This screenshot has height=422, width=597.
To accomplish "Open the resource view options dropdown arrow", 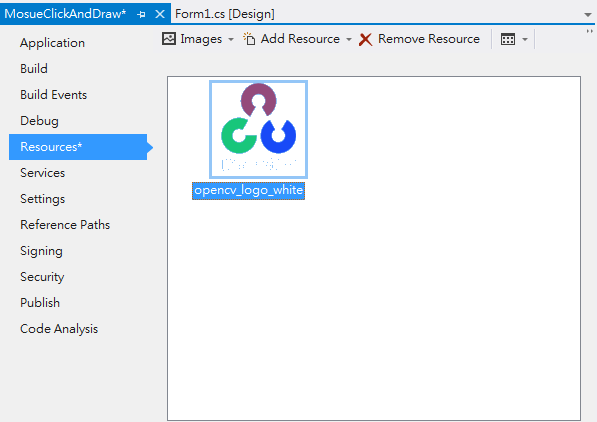I will (x=525, y=39).
